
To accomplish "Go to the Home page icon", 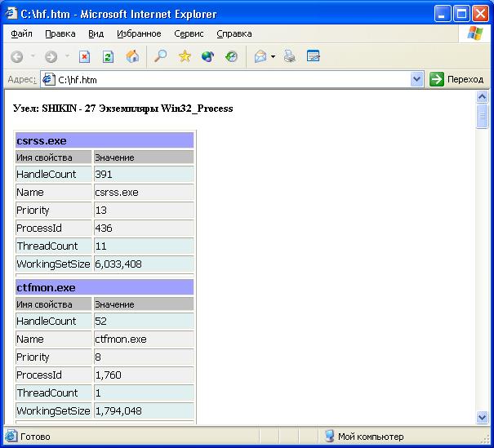I will (x=131, y=57).
